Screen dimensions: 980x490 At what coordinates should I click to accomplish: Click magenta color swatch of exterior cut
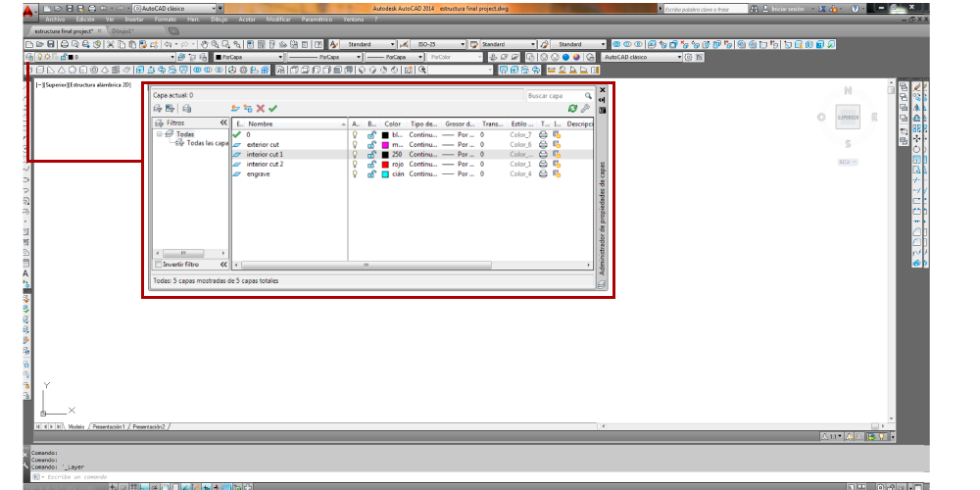[385, 144]
